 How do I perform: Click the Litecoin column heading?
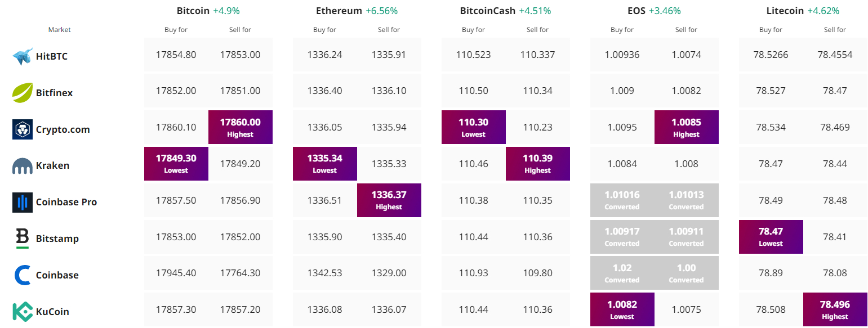[785, 11]
